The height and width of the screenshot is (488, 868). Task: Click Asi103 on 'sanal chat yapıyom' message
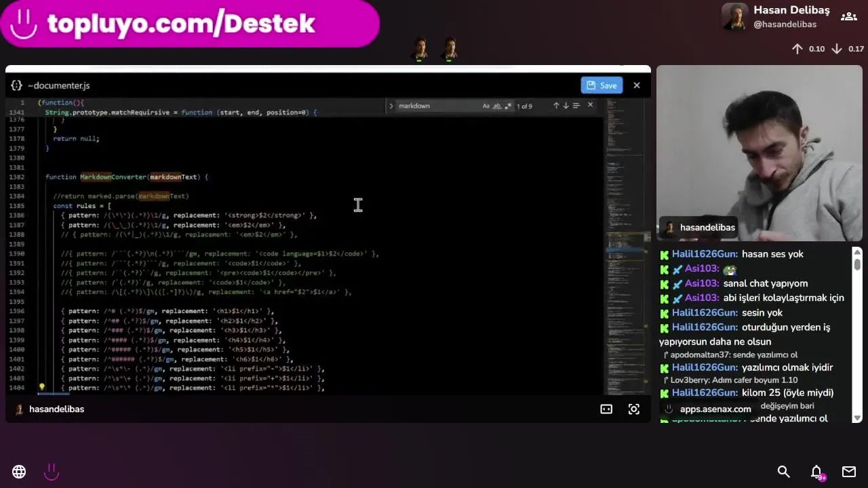pos(701,283)
